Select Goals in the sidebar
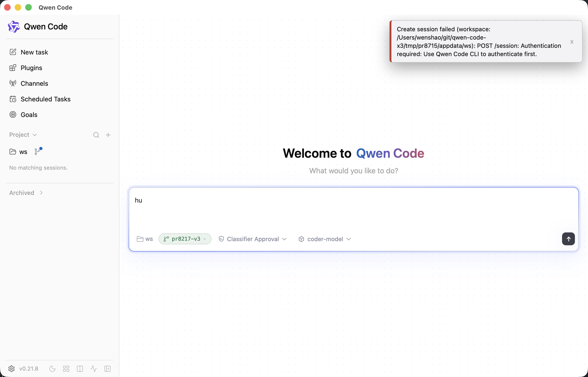The image size is (588, 377). (x=23, y=115)
